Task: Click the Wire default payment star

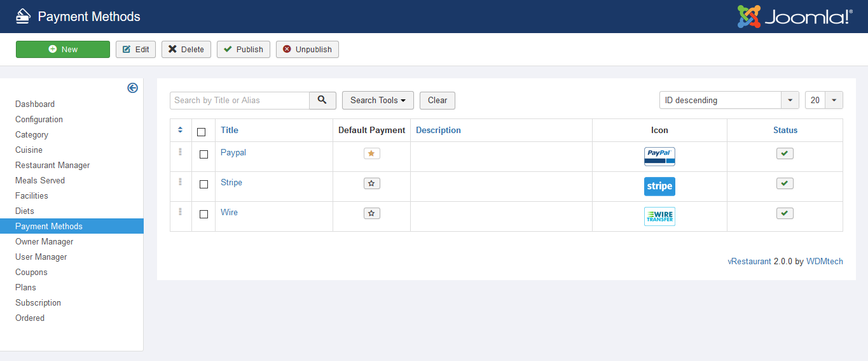Action: 371,213
